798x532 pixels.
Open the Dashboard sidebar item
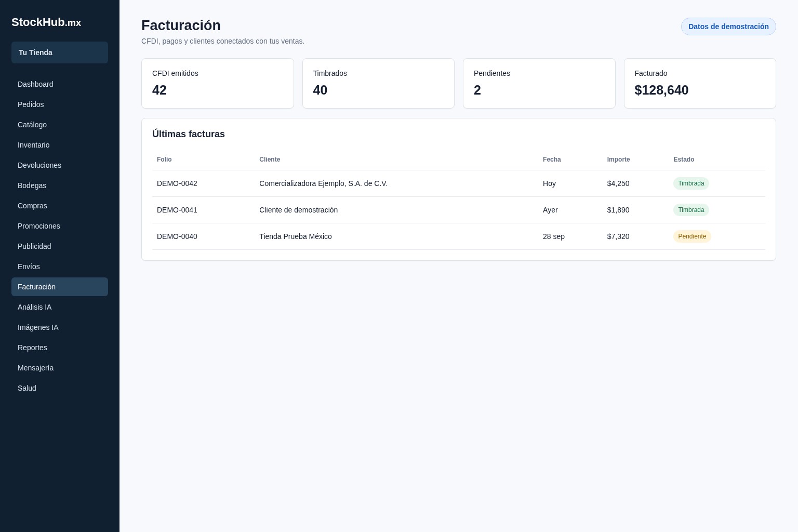click(60, 84)
